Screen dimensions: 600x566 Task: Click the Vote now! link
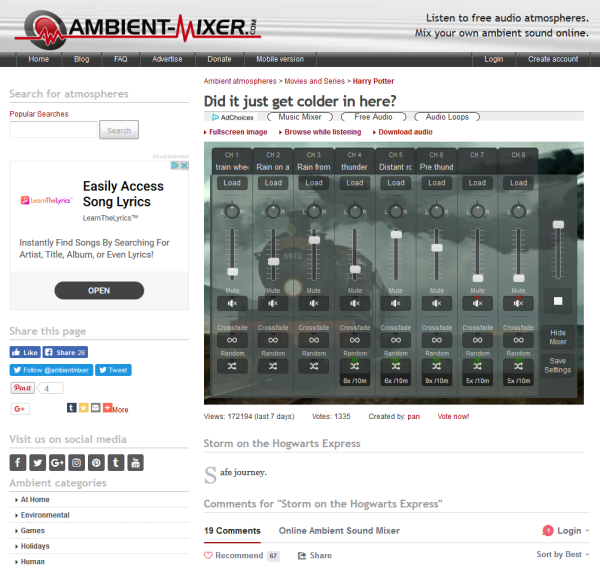click(x=453, y=416)
